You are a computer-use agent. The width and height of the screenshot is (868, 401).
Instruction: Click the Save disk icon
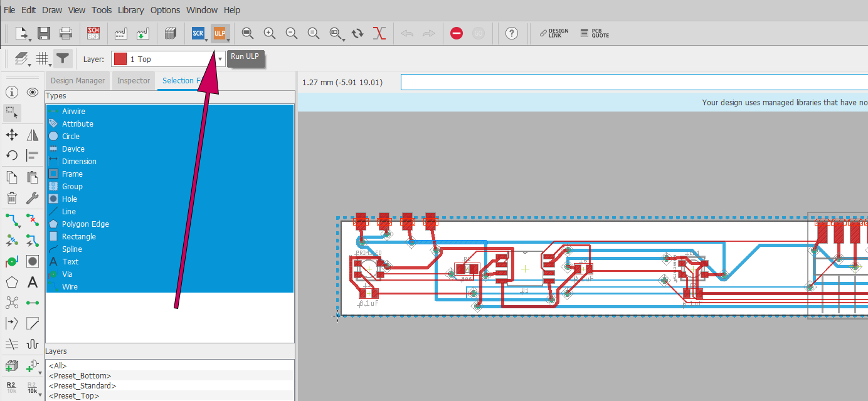44,33
